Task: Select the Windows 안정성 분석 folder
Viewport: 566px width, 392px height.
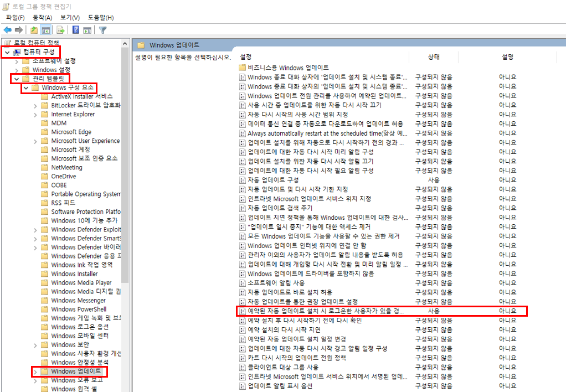Action: point(80,362)
